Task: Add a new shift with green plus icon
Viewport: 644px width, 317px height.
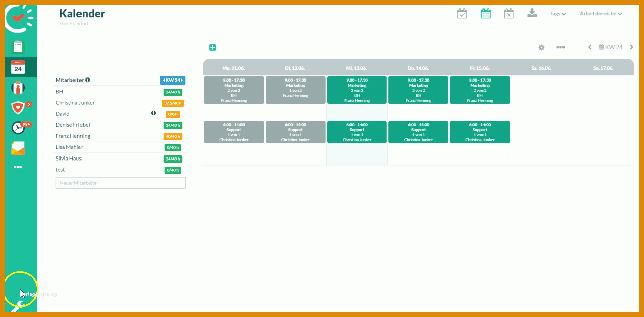Action: (213, 47)
